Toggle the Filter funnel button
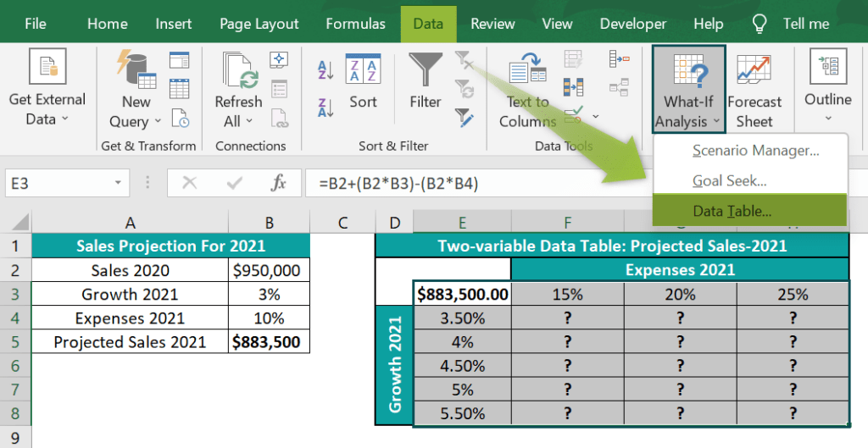 pos(426,81)
